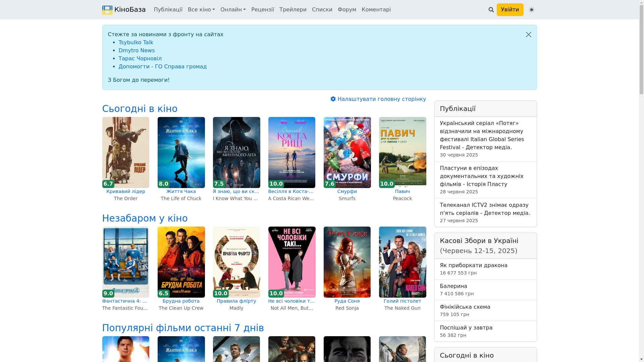Click the 9.0 rating badge on Fantastic Four
Screen dimensions: 644x362
[108, 294]
